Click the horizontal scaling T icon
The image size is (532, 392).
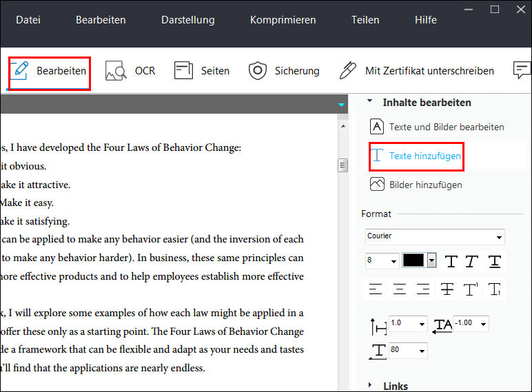coord(378,351)
